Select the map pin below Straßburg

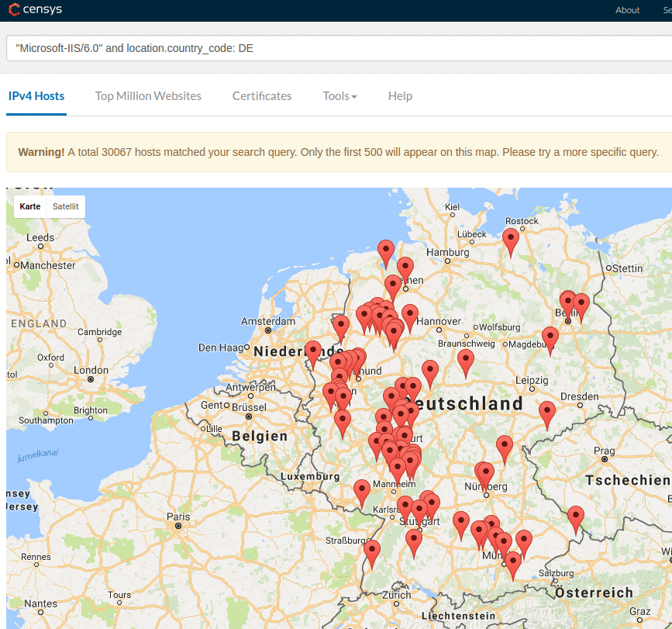pos(372,554)
